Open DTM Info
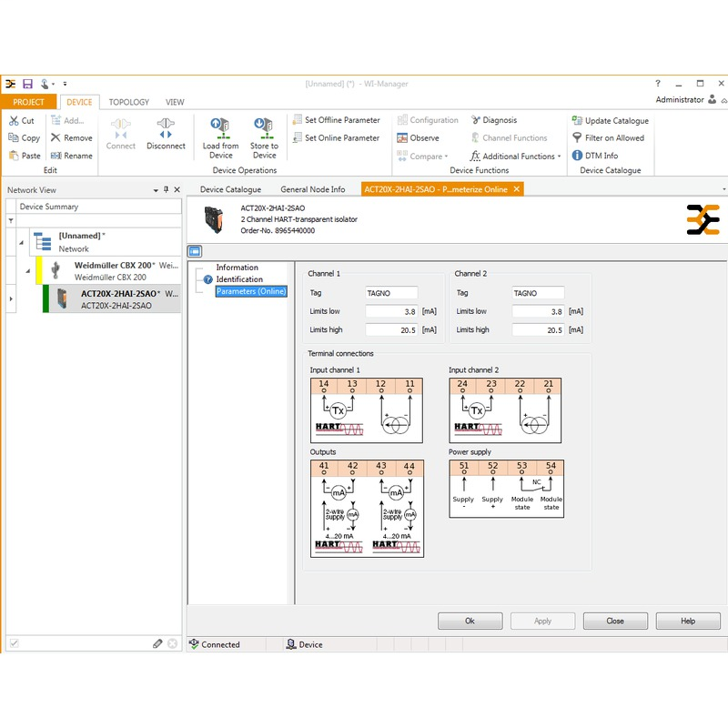 pyautogui.click(x=595, y=156)
